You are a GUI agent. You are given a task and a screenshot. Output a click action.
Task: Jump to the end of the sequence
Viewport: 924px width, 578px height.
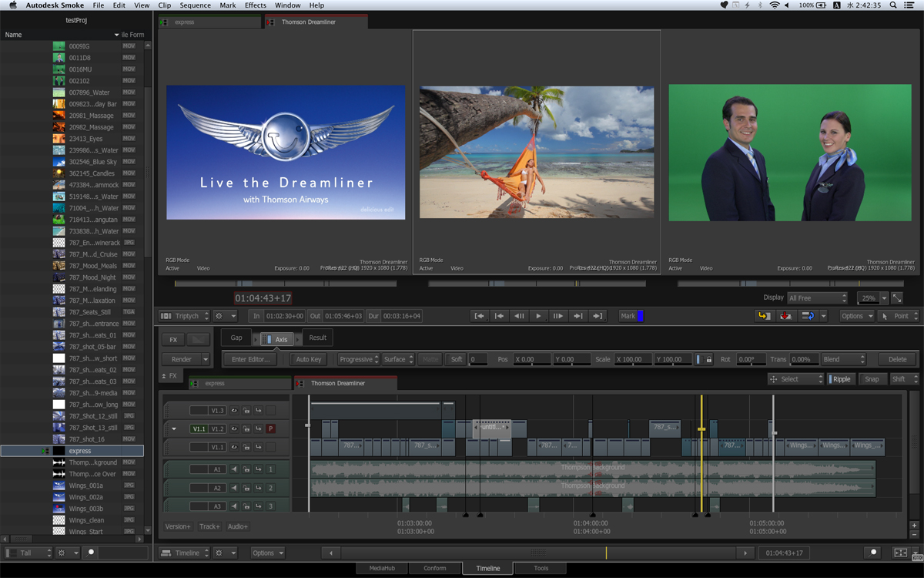(598, 316)
